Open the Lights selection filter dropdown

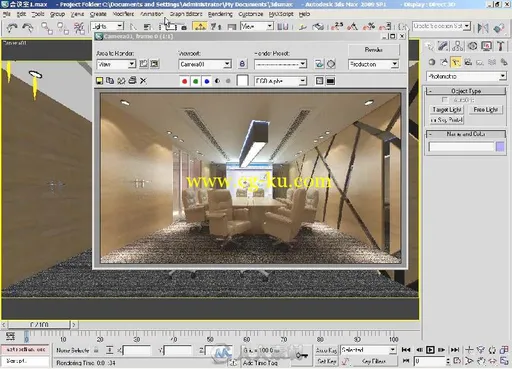click(x=120, y=26)
